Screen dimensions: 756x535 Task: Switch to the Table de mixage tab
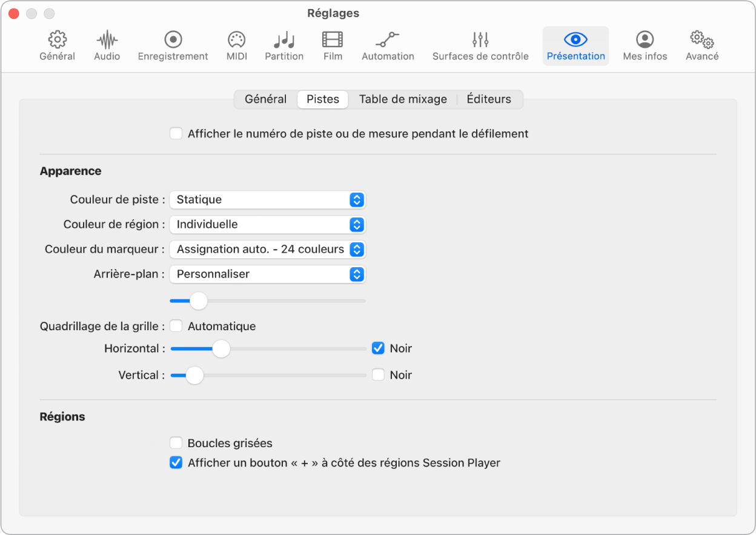click(403, 99)
